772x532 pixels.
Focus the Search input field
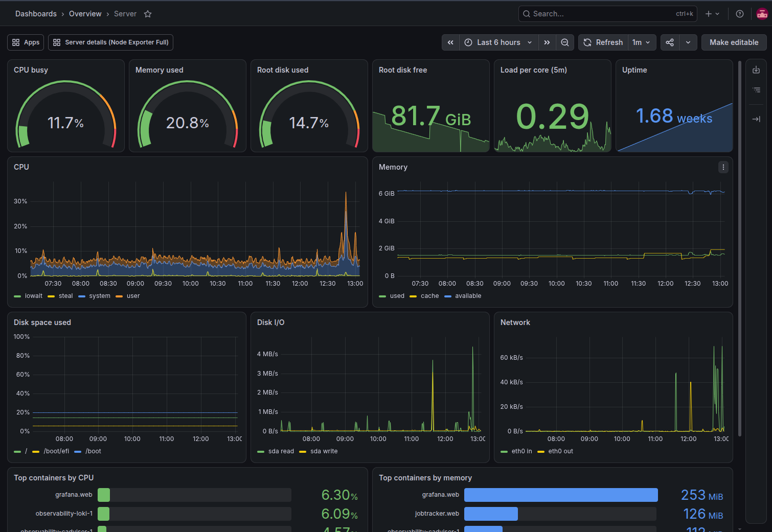tap(608, 14)
